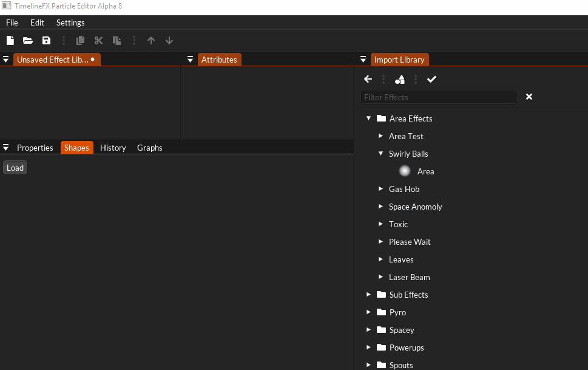This screenshot has height=370, width=588.
Task: Expand the Gas Hob effect
Action: pyautogui.click(x=380, y=189)
